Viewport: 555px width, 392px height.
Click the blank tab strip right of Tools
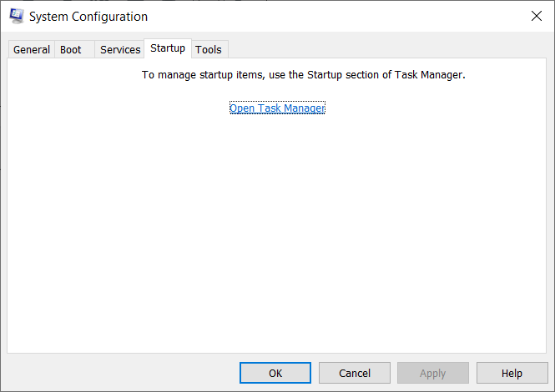pyautogui.click(x=384, y=49)
